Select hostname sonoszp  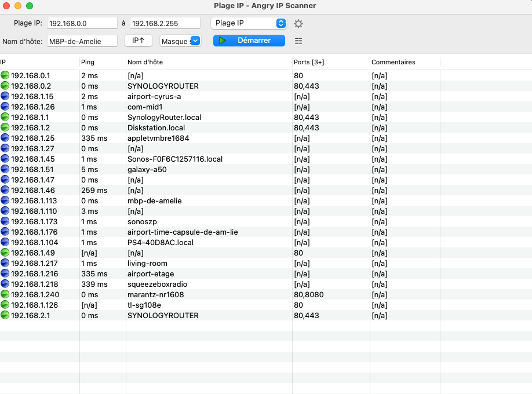142,221
